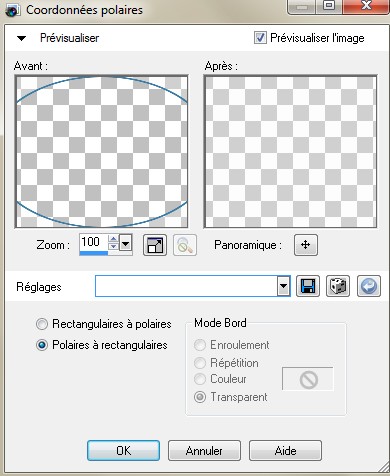Click the Paint Shop Pro title bar icon
This screenshot has width=390, height=476.
(13, 10)
